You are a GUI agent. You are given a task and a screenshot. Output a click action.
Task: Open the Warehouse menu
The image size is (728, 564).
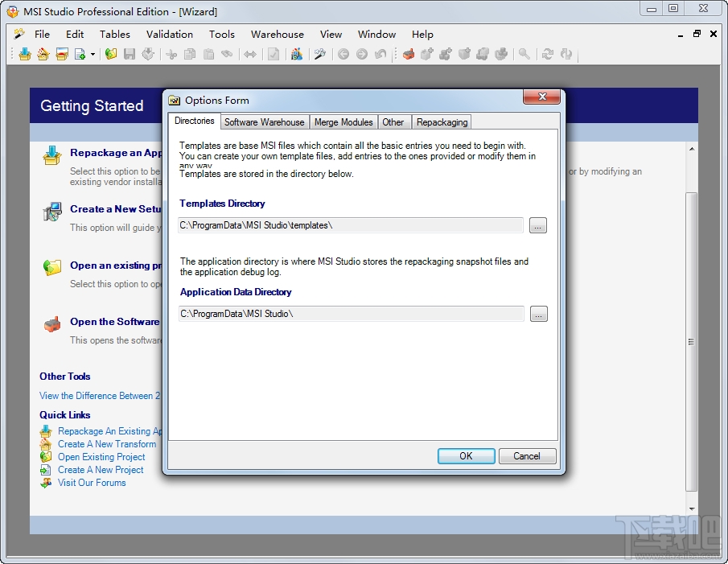click(x=277, y=35)
